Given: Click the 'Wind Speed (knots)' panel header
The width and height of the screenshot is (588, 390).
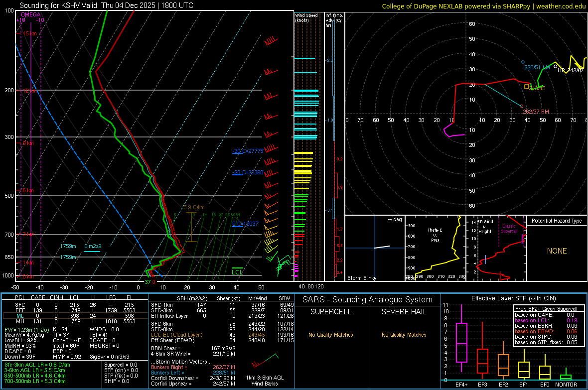Looking at the screenshot, I should coord(306,18).
